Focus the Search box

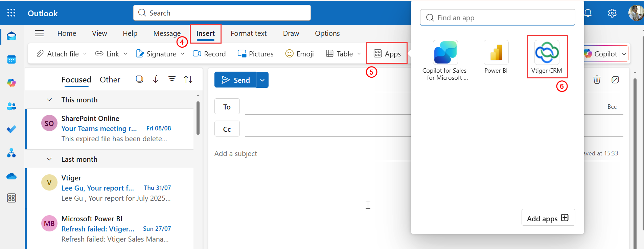point(222,13)
